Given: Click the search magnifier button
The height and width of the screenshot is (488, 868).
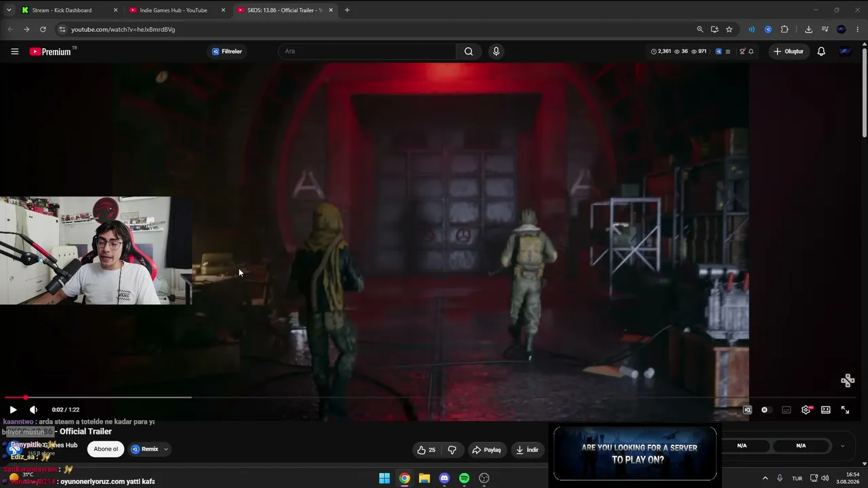Looking at the screenshot, I should point(469,52).
